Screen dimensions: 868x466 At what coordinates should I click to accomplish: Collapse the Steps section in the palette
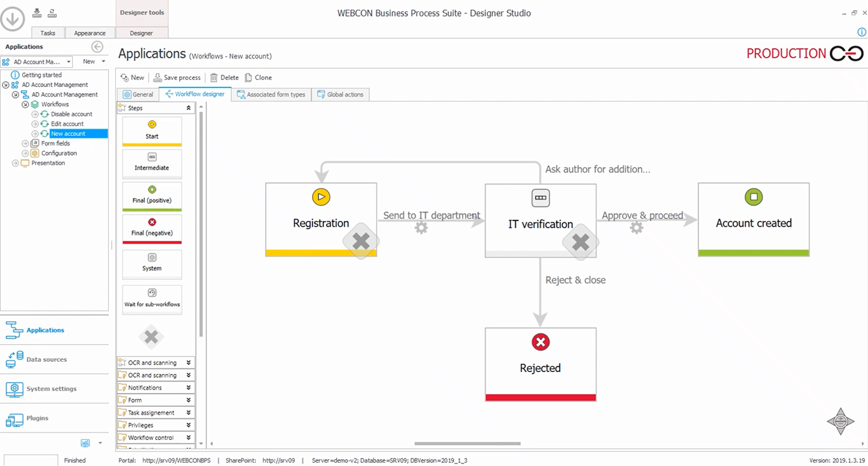188,109
